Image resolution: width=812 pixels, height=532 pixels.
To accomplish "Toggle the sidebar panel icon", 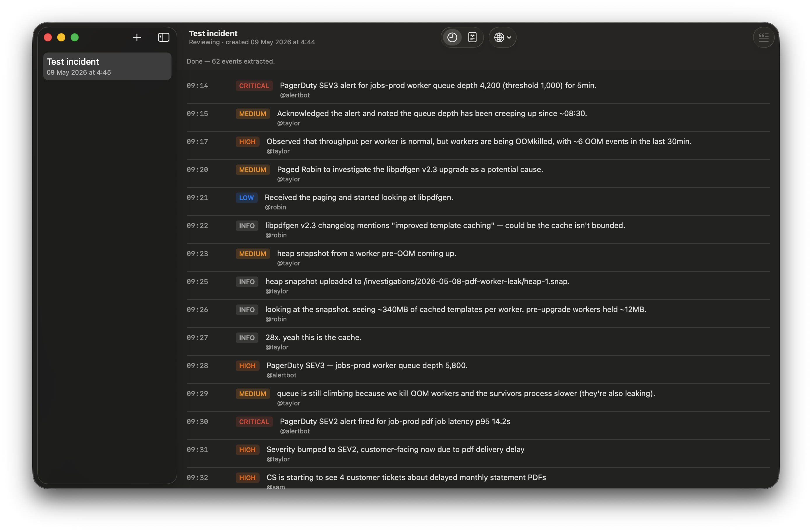I will (163, 38).
